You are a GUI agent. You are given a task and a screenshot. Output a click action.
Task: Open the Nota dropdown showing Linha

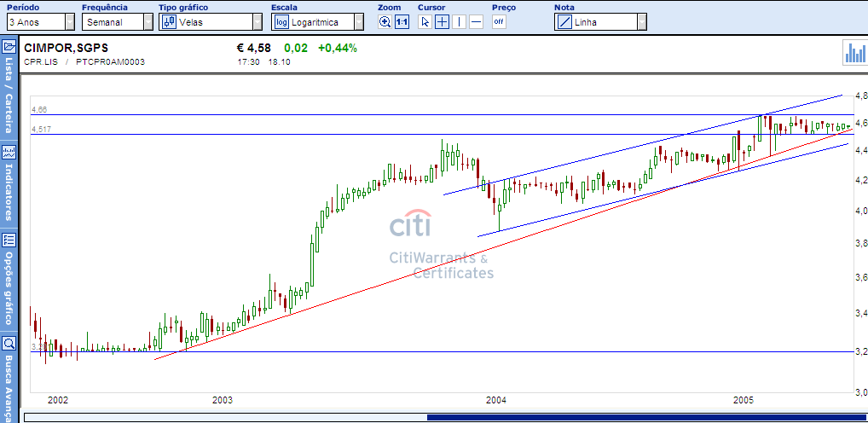click(x=600, y=22)
